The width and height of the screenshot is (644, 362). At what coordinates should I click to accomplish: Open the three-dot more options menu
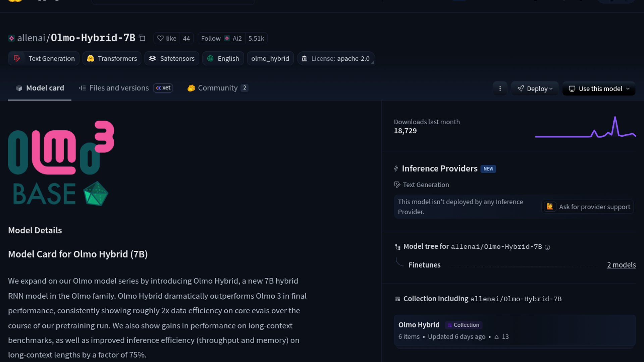pyautogui.click(x=500, y=89)
